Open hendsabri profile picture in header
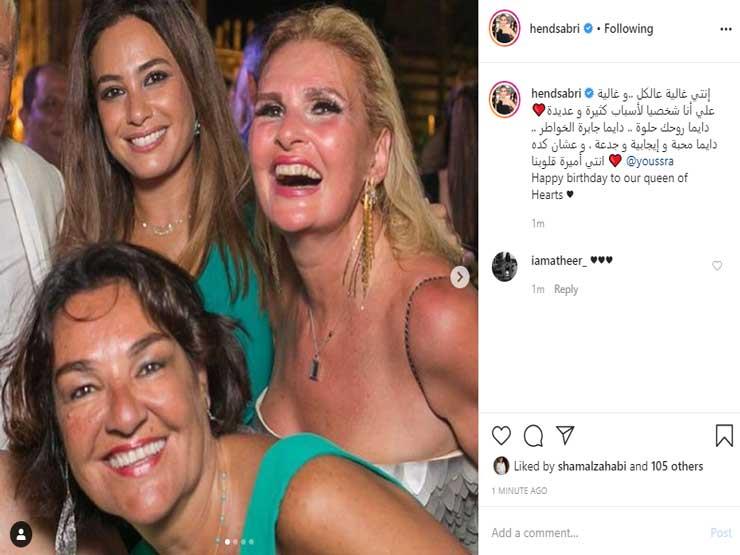The width and height of the screenshot is (740, 555). (505, 29)
